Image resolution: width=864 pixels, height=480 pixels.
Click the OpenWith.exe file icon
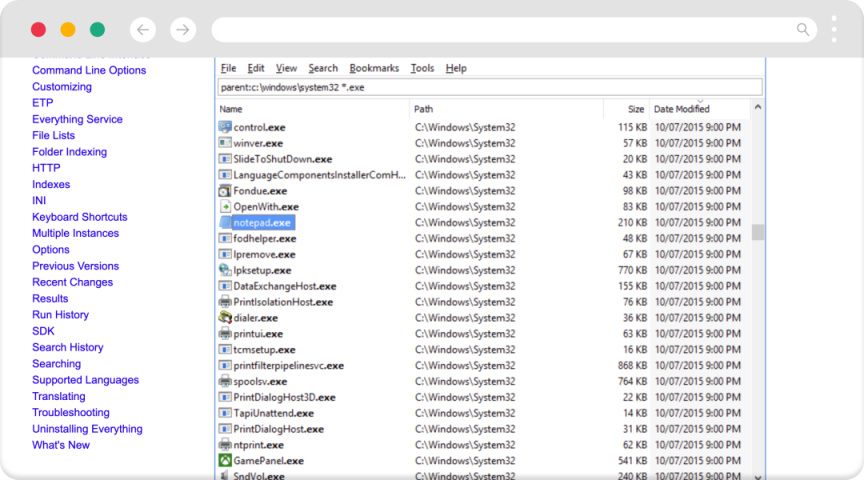225,207
